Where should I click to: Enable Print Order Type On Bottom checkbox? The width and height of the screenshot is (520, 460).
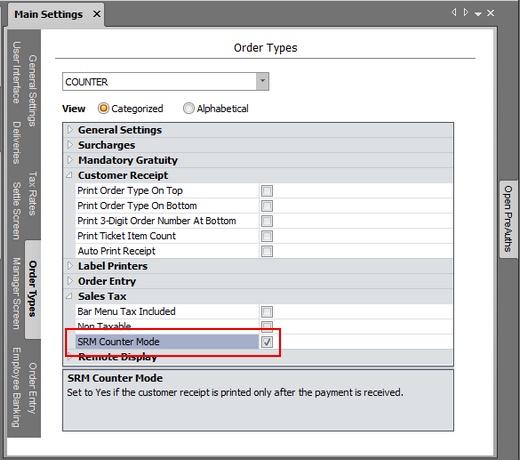267,206
